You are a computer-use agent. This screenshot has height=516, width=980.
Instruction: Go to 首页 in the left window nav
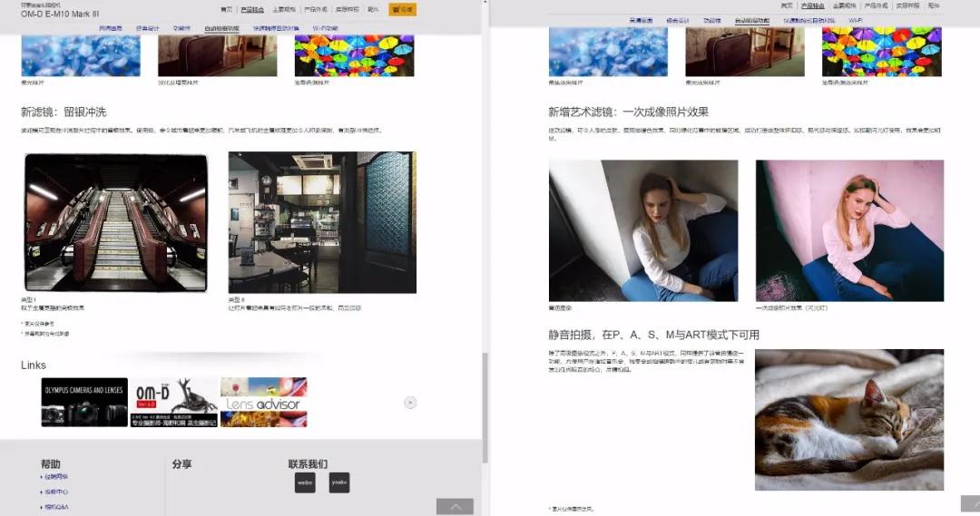coord(226,9)
